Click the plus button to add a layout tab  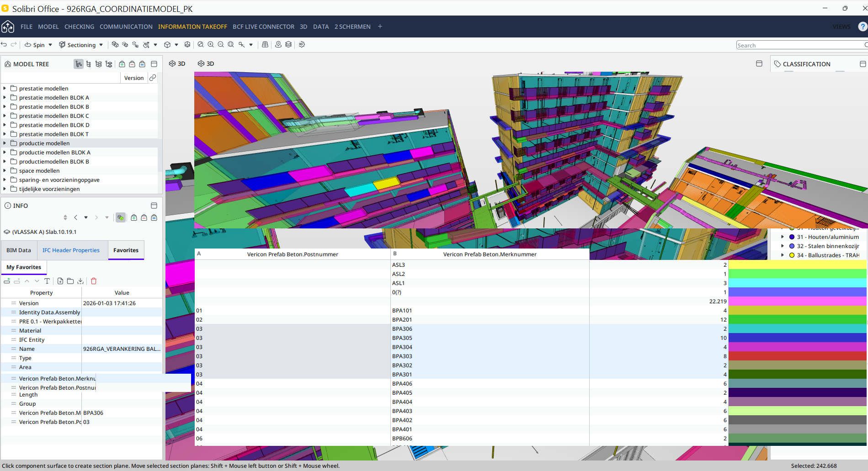[380, 26]
